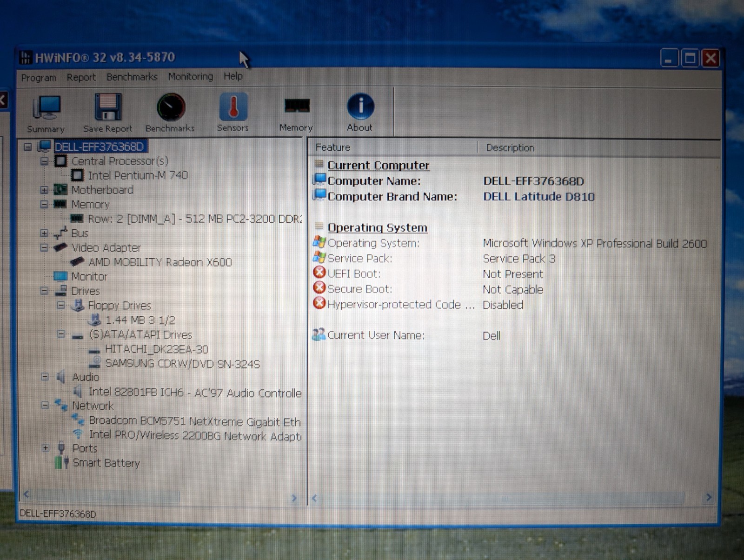Click the red X icon beside UEFI Boot
The image size is (744, 560).
(x=319, y=272)
